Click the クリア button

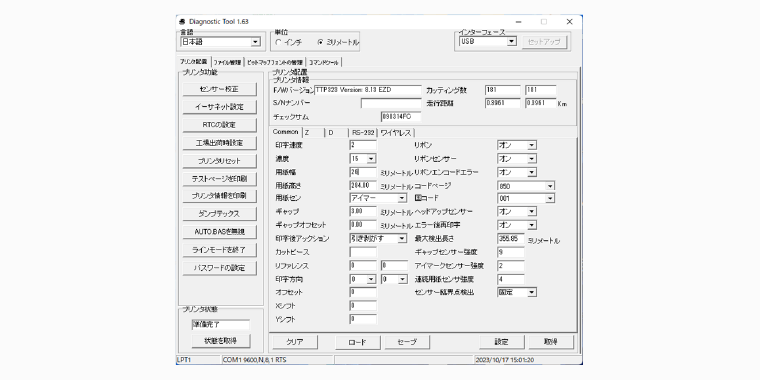click(295, 342)
